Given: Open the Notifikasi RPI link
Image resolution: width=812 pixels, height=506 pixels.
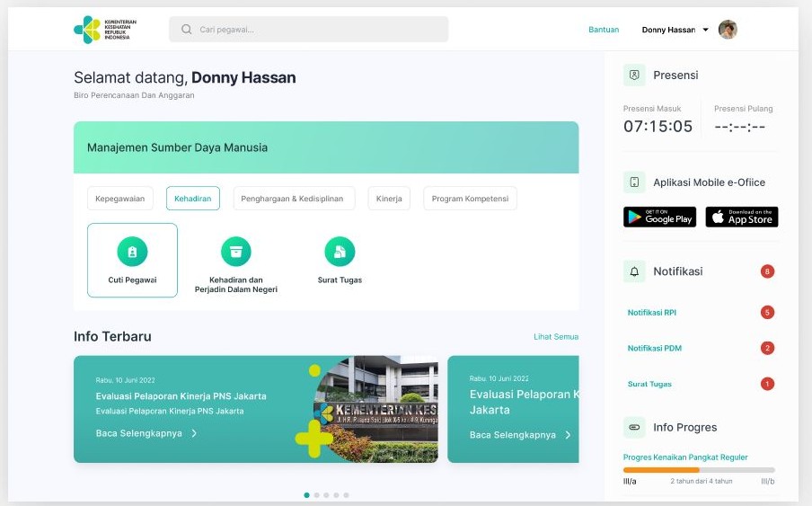Looking at the screenshot, I should point(652,312).
